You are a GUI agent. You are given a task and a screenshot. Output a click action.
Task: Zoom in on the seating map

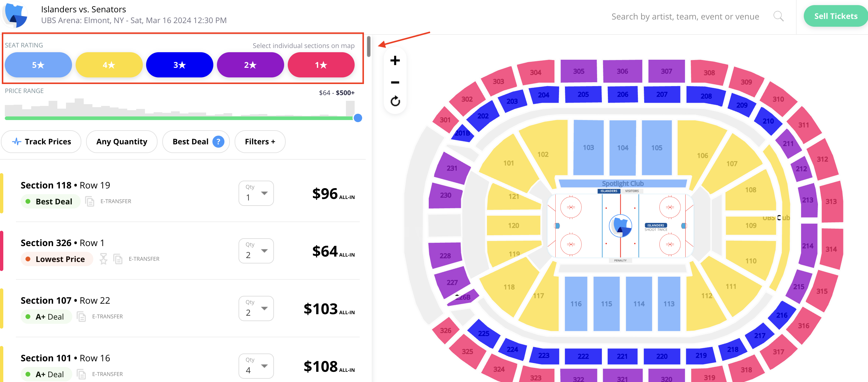coord(395,61)
